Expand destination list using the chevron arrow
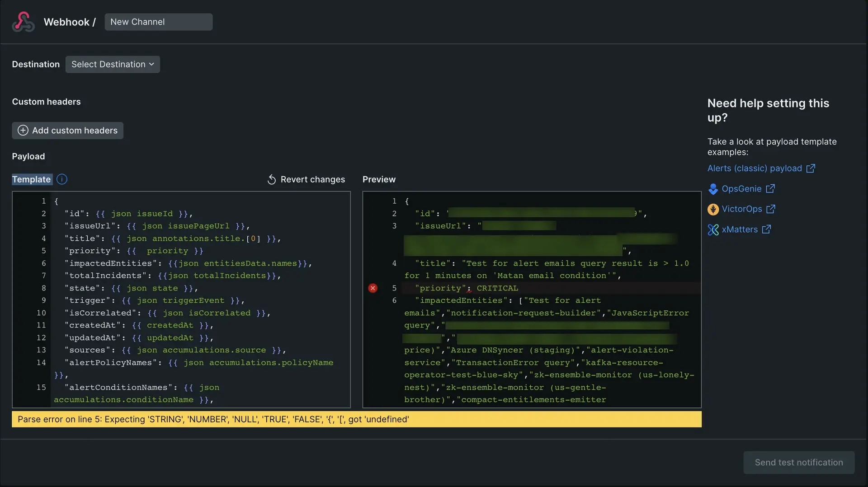The image size is (868, 487). coord(151,65)
